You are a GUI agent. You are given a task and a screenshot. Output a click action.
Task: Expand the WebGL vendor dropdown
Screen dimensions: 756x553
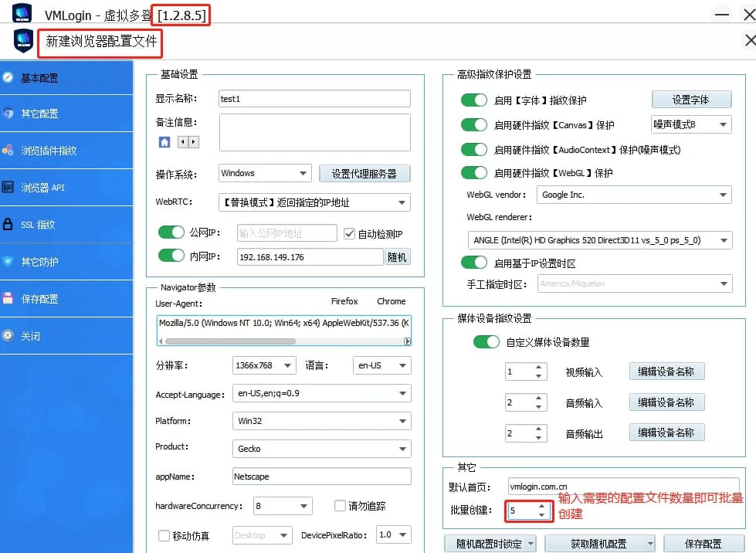[634, 195]
